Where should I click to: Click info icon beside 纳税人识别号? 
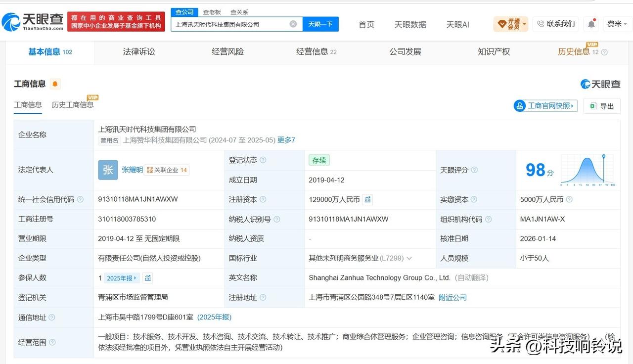point(277,219)
